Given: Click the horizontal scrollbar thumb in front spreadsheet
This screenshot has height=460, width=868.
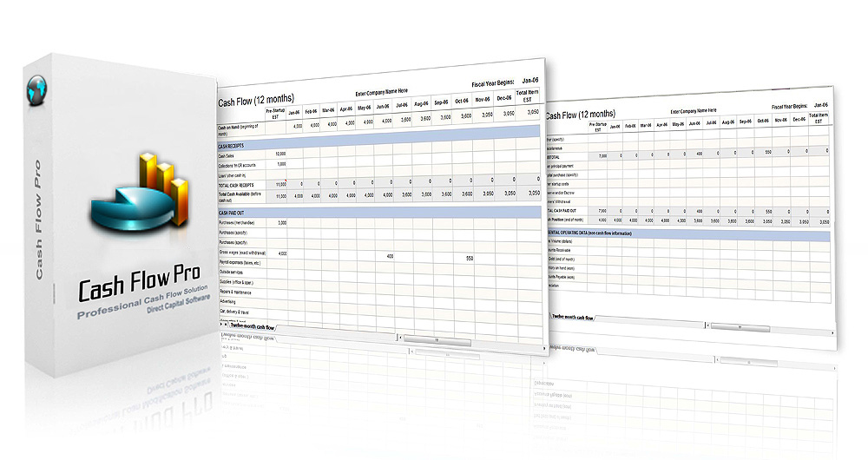Looking at the screenshot, I should coord(437,340).
